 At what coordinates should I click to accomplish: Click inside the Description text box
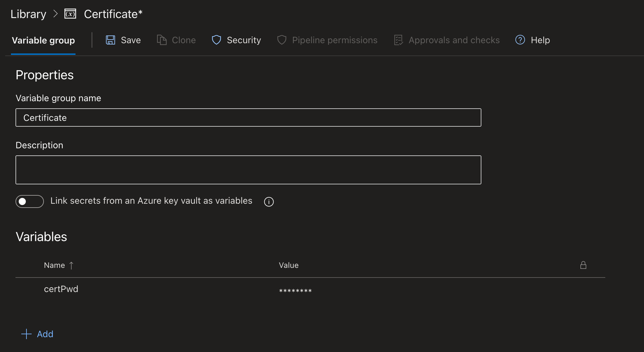248,170
